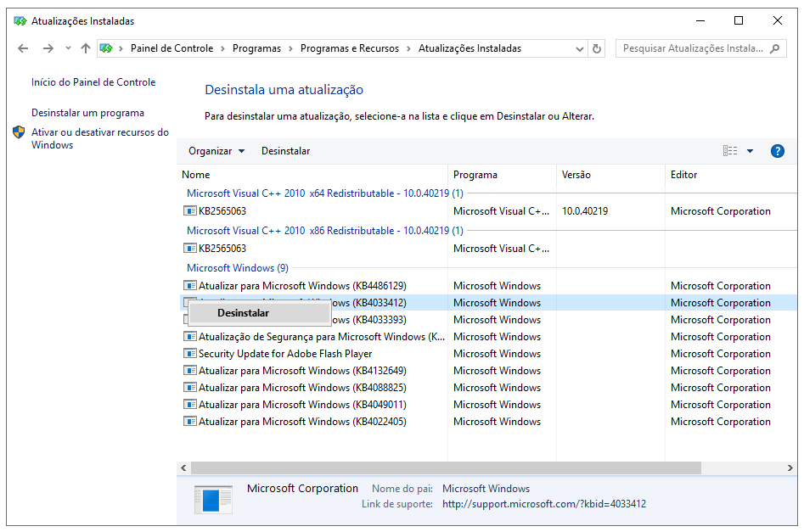Open Início do Painel de Controle link
Image resolution: width=804 pixels, height=532 pixels.
click(93, 82)
